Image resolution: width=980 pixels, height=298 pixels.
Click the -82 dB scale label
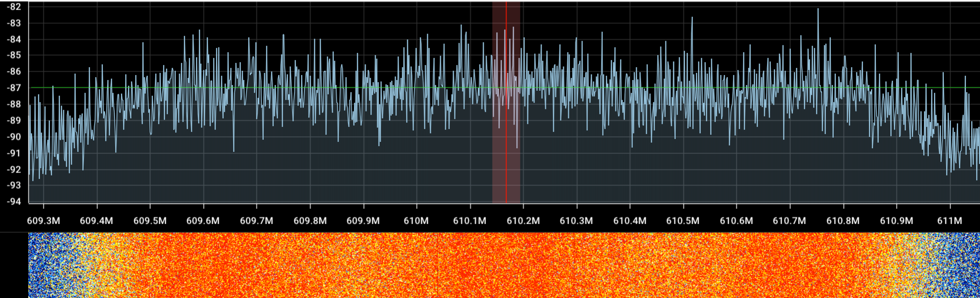(14, 7)
